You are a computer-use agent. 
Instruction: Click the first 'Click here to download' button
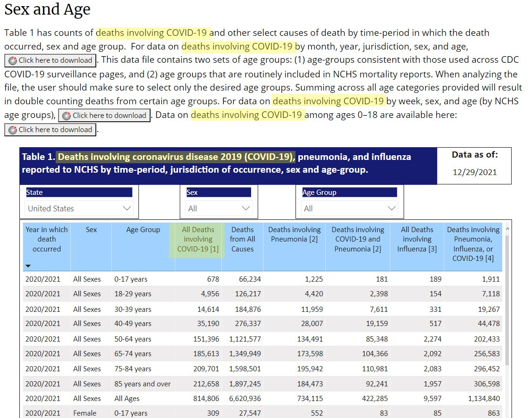50,60
